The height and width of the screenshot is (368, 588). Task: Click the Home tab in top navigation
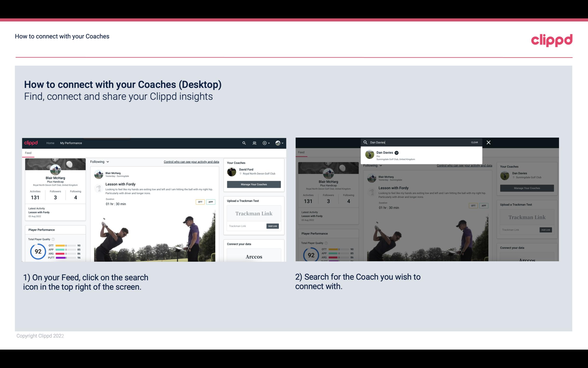click(x=50, y=143)
